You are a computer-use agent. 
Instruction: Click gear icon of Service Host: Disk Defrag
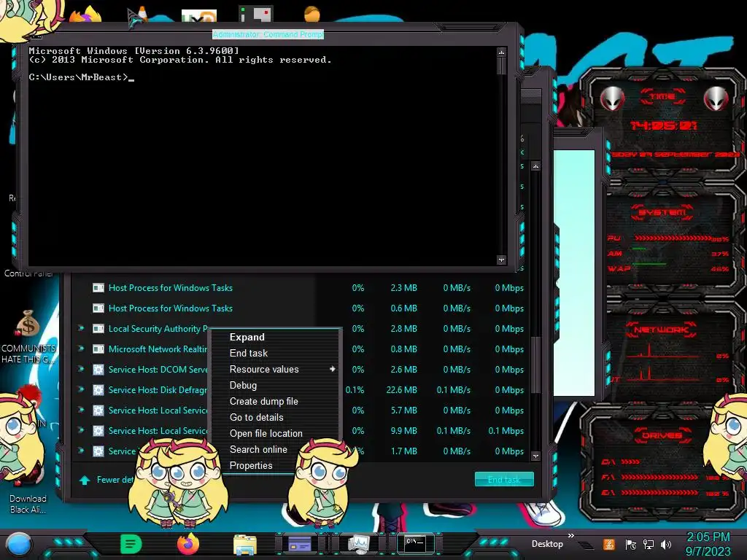point(98,390)
